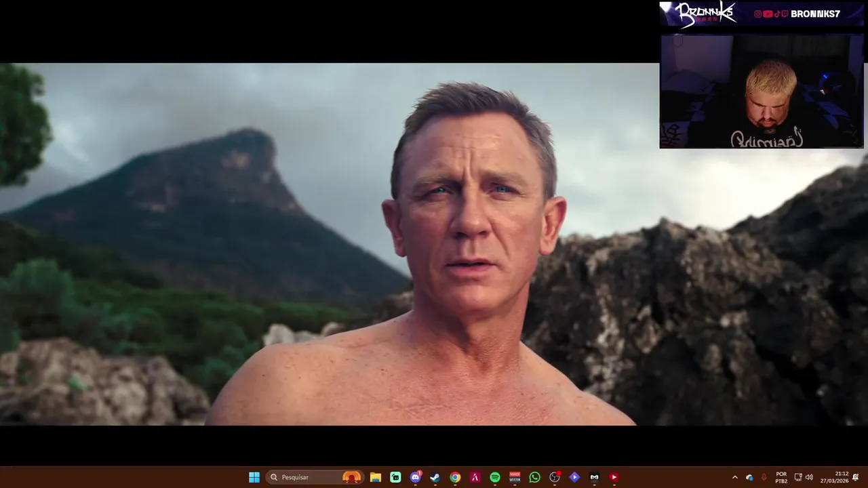The height and width of the screenshot is (488, 868).
Task: Open File Explorer from taskbar
Action: [376, 477]
